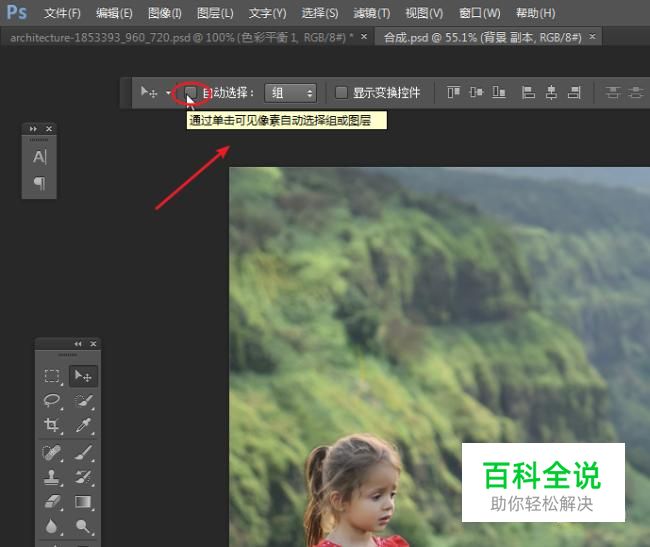The width and height of the screenshot is (650, 547).
Task: Open the 帮助(H) menu
Action: [535, 13]
